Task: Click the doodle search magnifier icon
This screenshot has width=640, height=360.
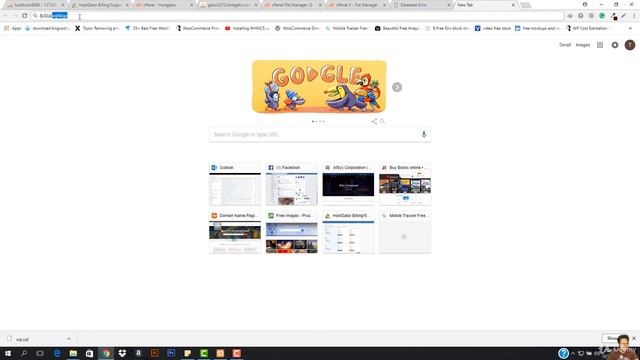Action: (x=382, y=121)
